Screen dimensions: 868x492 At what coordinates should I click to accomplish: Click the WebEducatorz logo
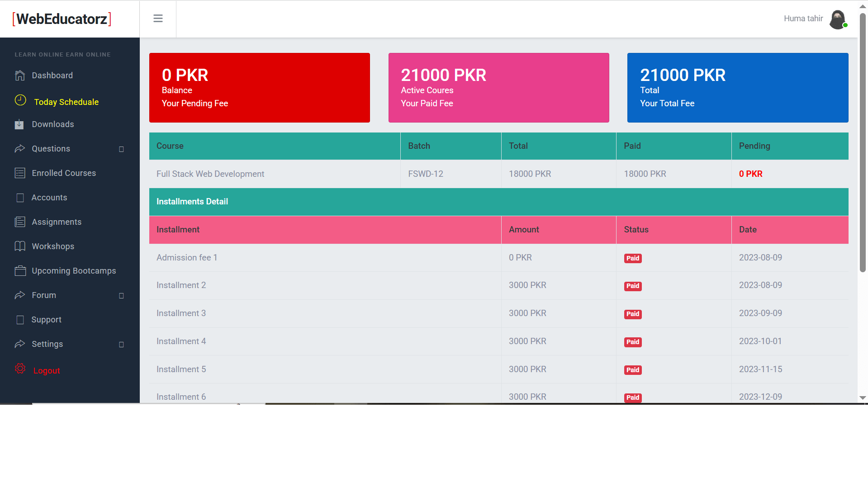coord(62,19)
